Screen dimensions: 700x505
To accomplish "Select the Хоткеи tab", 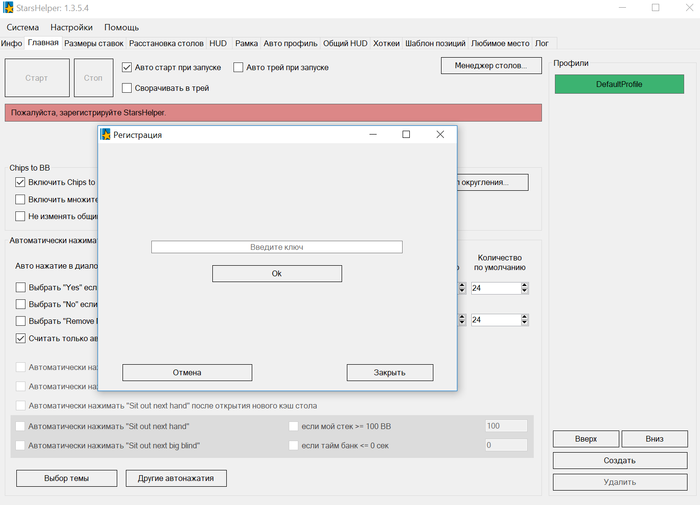I will (x=386, y=43).
